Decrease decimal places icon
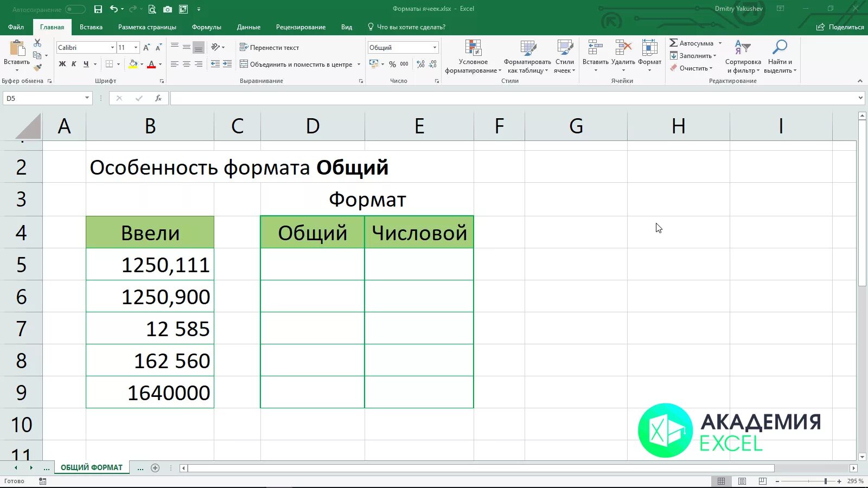868x488 pixels. point(433,64)
